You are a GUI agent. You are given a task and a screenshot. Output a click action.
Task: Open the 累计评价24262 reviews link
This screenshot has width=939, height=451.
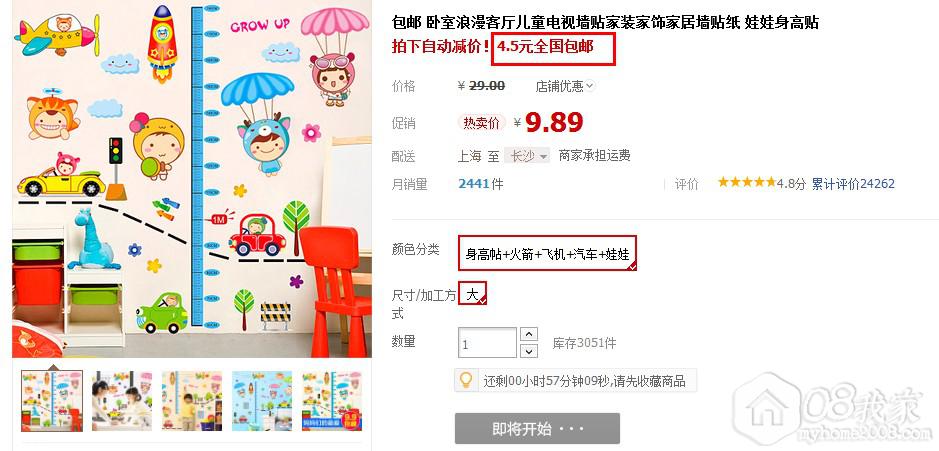coord(853,184)
